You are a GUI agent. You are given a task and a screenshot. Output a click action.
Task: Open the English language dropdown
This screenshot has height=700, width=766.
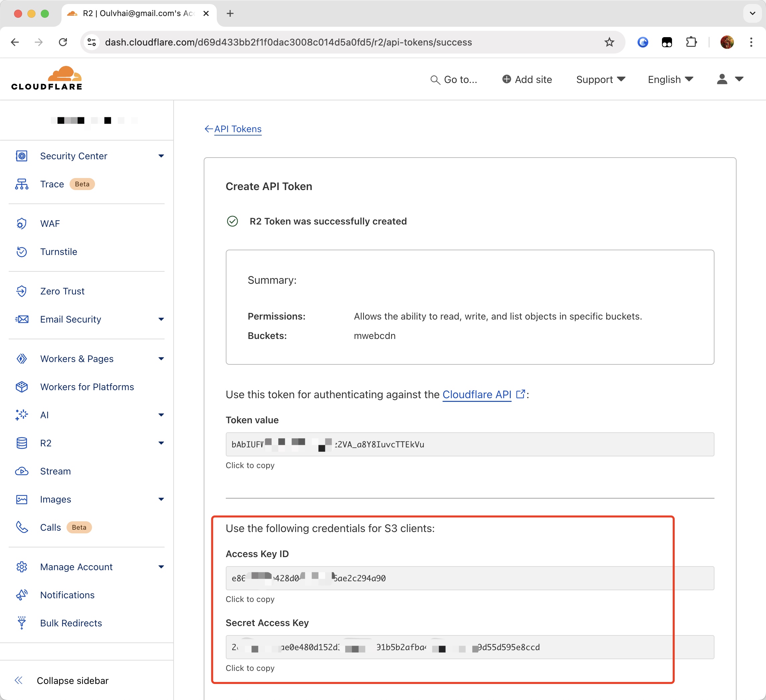pyautogui.click(x=670, y=79)
